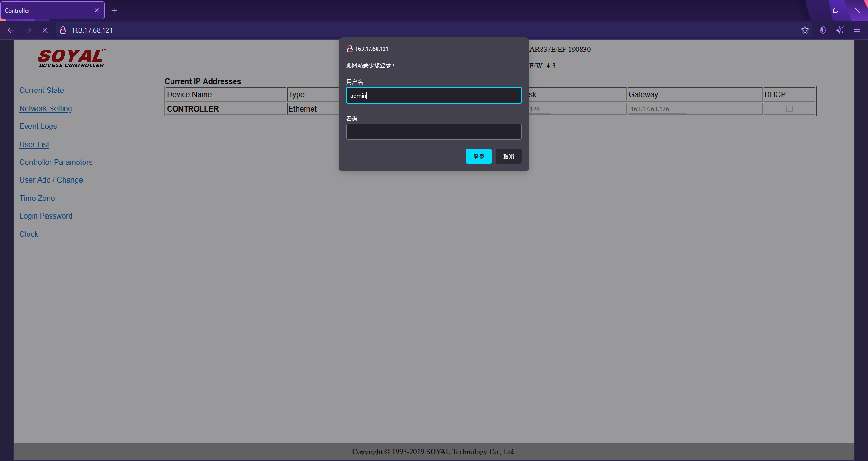Restore down the browser window
The width and height of the screenshot is (868, 461).
836,10
